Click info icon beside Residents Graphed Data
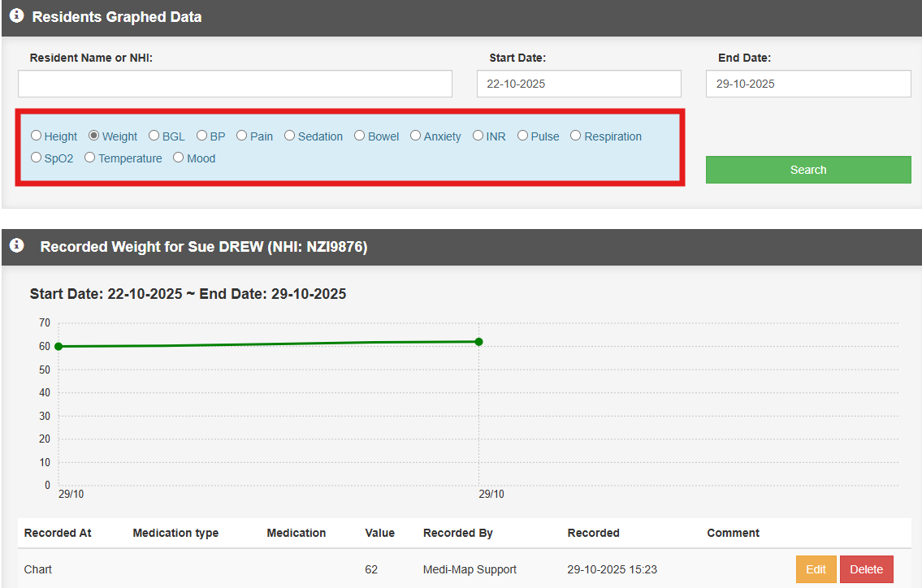Screen dimensions: 922x588 tap(16, 16)
